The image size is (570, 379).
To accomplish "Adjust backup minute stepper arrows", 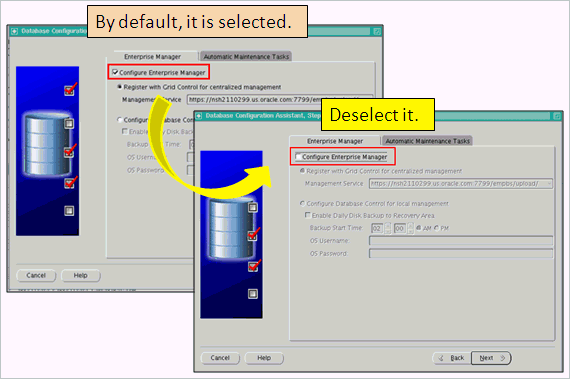I will [x=410, y=228].
